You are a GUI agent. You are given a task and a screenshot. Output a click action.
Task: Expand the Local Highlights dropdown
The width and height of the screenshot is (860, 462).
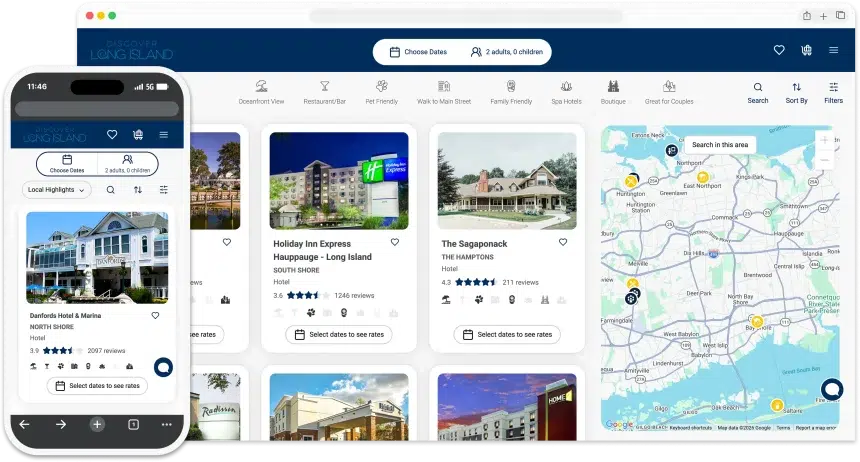[56, 189]
